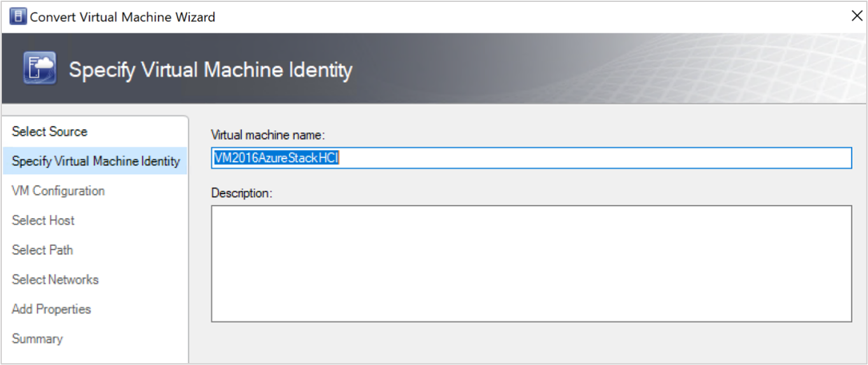Click blank space inside the name field

573,159
